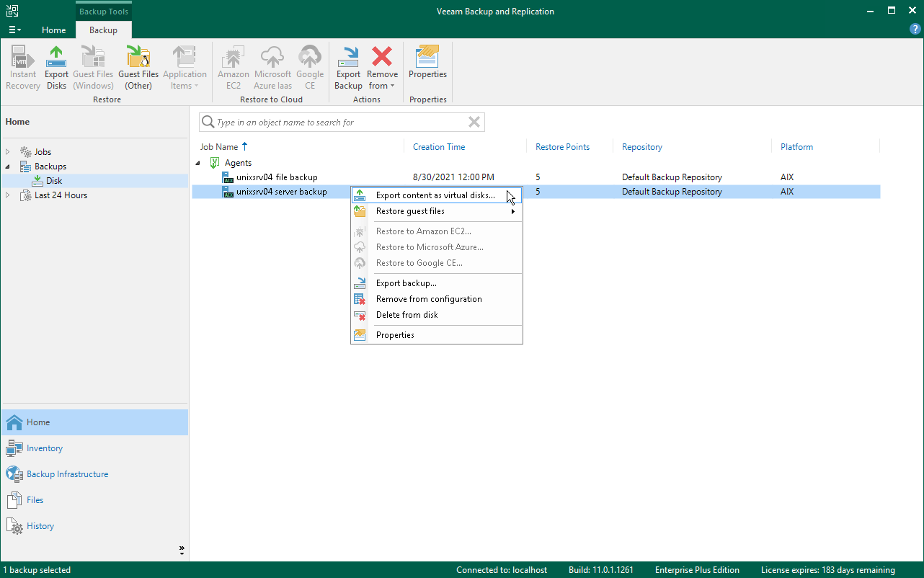Expand the Jobs tree node
Screen dimensions: 924x578
pyautogui.click(x=7, y=151)
